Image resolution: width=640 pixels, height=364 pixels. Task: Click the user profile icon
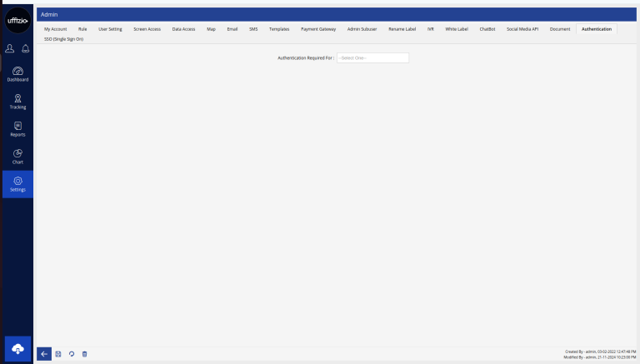click(10, 47)
